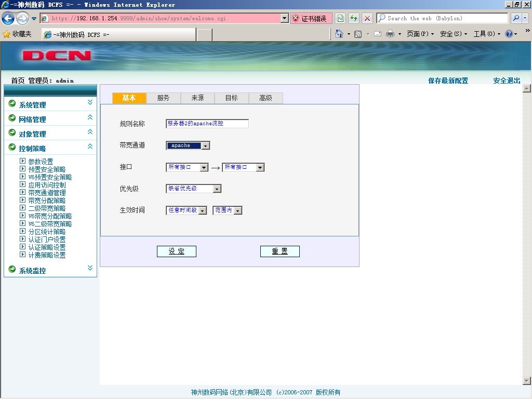Click the Home page icon
Viewport: 532px width, 399px height.
tap(339, 34)
